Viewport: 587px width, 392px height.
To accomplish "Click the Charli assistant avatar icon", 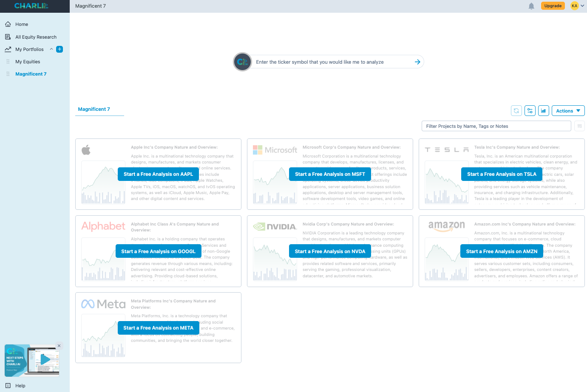I will [242, 62].
